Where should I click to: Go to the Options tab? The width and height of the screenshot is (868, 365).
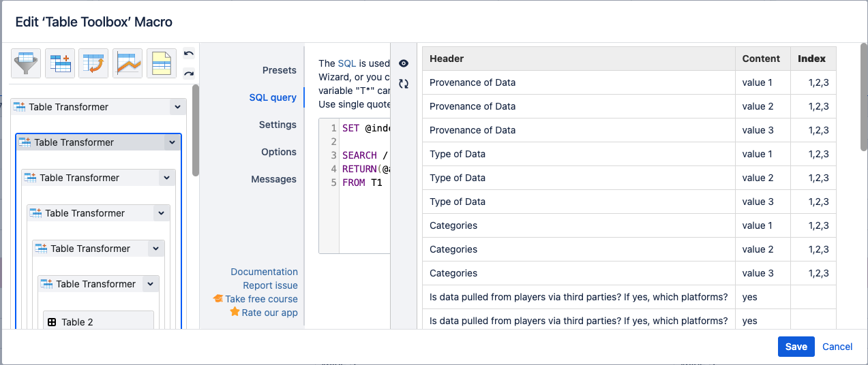point(278,152)
